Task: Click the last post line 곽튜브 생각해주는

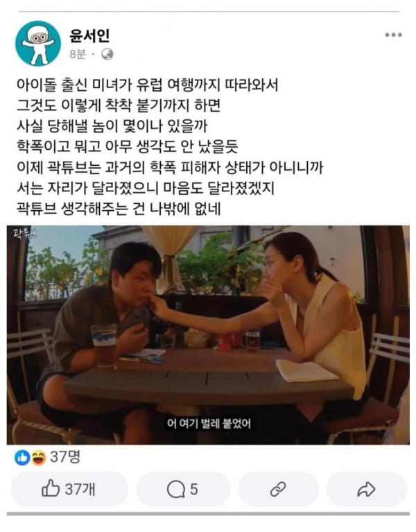Action: tap(119, 209)
